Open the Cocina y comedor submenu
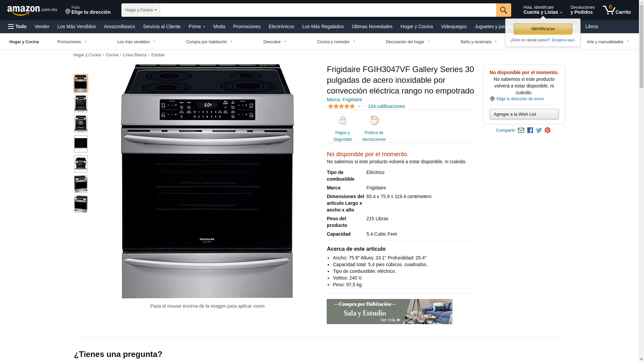 pyautogui.click(x=336, y=42)
